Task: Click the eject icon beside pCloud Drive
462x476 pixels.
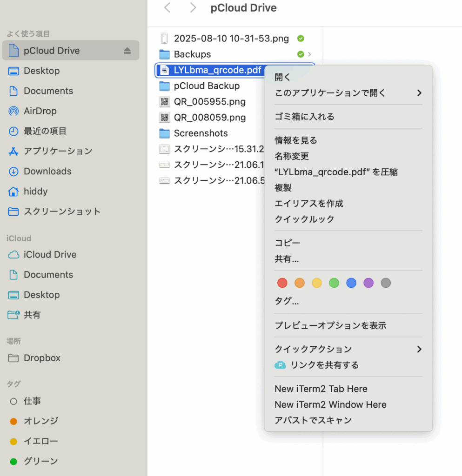Action: (127, 51)
